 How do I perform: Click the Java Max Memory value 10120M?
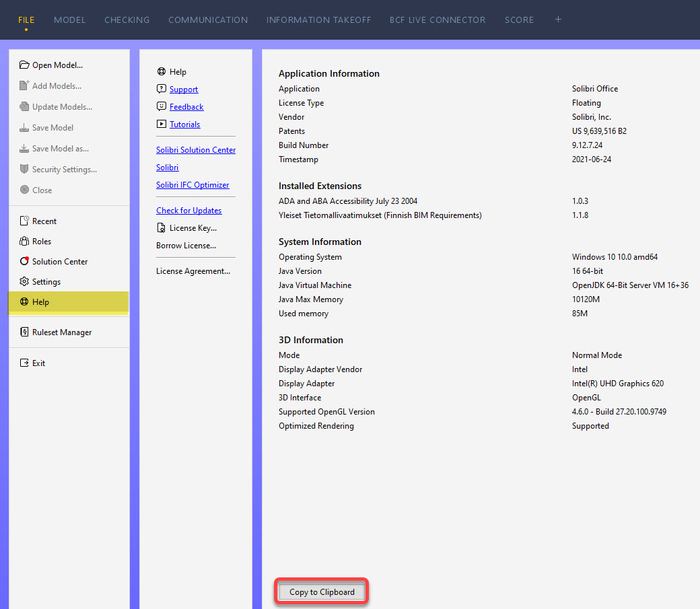(x=586, y=299)
